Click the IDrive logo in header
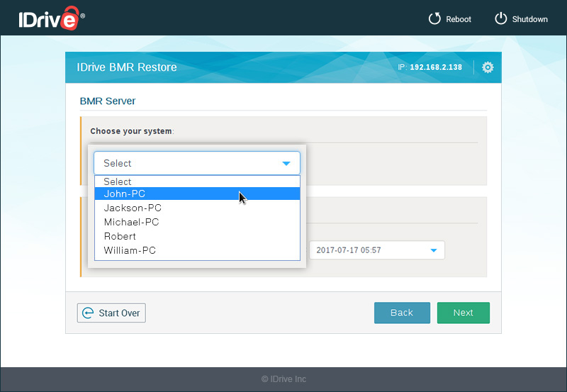The width and height of the screenshot is (567, 392). point(47,19)
